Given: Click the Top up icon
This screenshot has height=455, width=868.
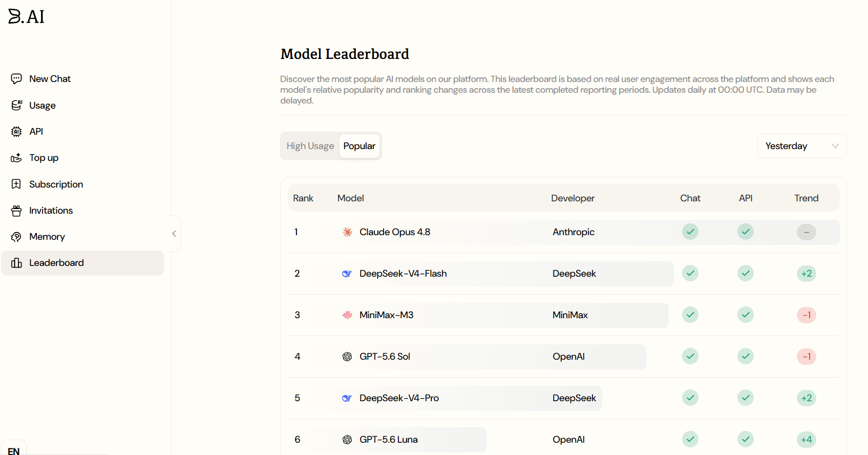Looking at the screenshot, I should pos(16,158).
